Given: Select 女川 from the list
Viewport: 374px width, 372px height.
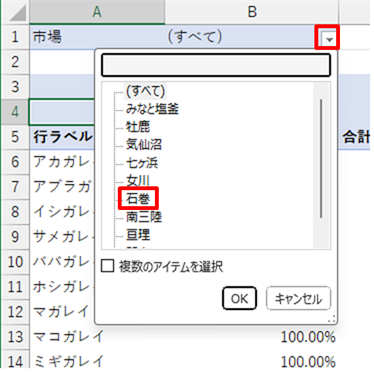Looking at the screenshot, I should pos(138,180).
